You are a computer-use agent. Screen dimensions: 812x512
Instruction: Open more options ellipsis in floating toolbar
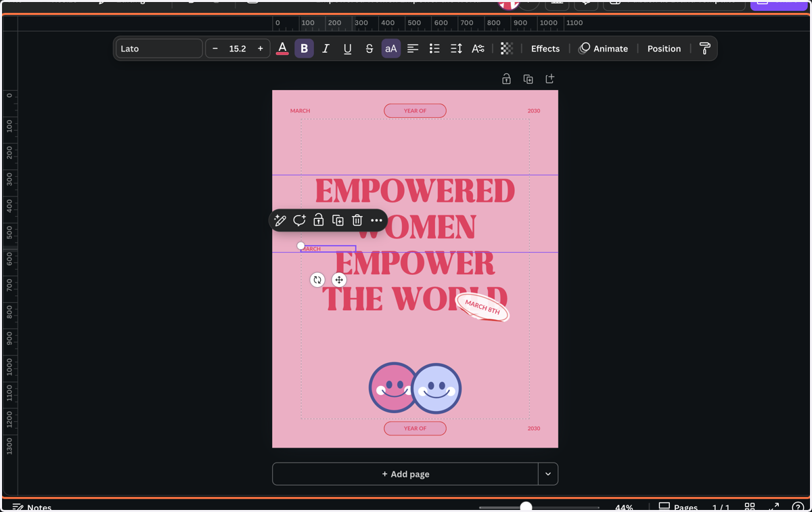click(x=377, y=220)
